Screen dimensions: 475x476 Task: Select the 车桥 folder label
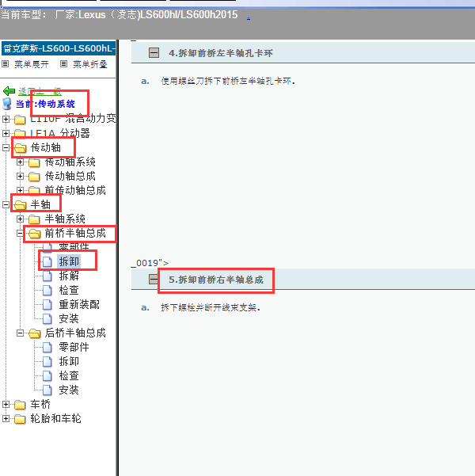[40, 405]
